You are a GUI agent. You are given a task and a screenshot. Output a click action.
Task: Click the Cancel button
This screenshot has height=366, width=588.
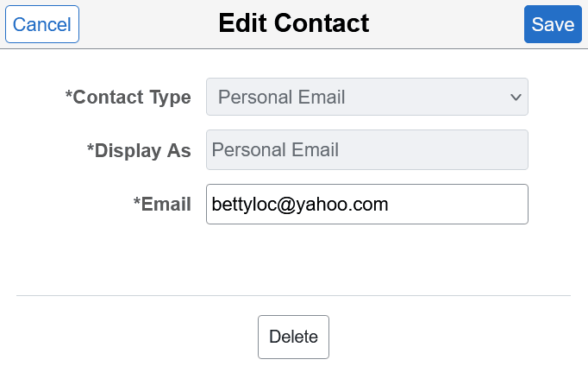point(42,24)
